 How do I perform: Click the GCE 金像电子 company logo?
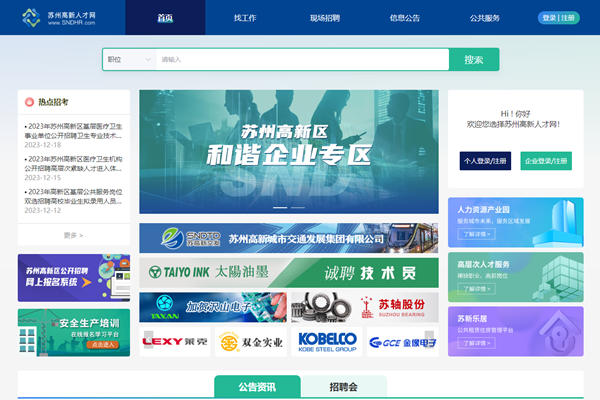coord(403,341)
